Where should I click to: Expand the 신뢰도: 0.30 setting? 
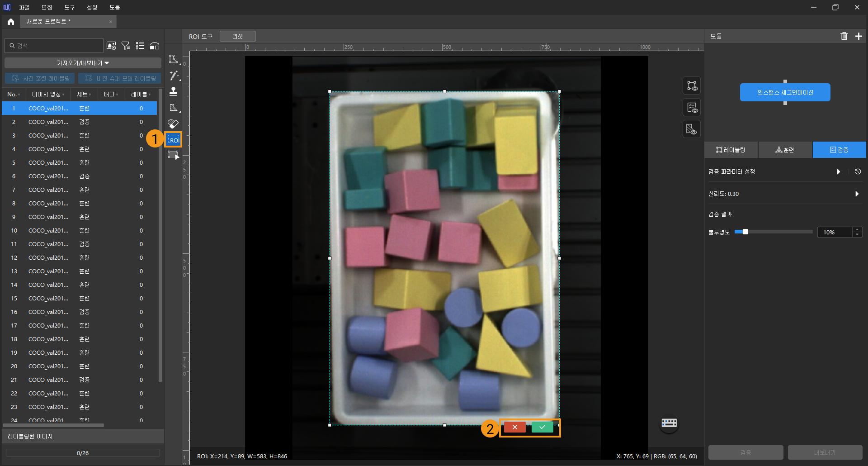click(x=856, y=194)
